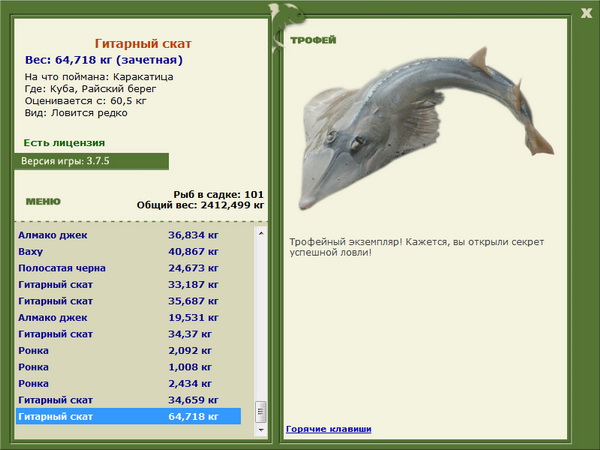Select the Ронка 2,434 кг row
The height and width of the screenshot is (450, 600).
click(x=129, y=383)
